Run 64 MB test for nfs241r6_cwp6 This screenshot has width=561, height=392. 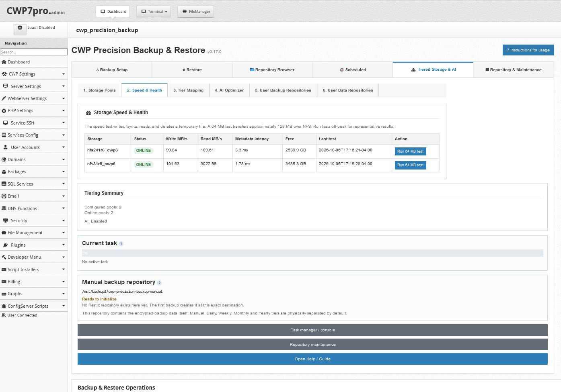410,151
